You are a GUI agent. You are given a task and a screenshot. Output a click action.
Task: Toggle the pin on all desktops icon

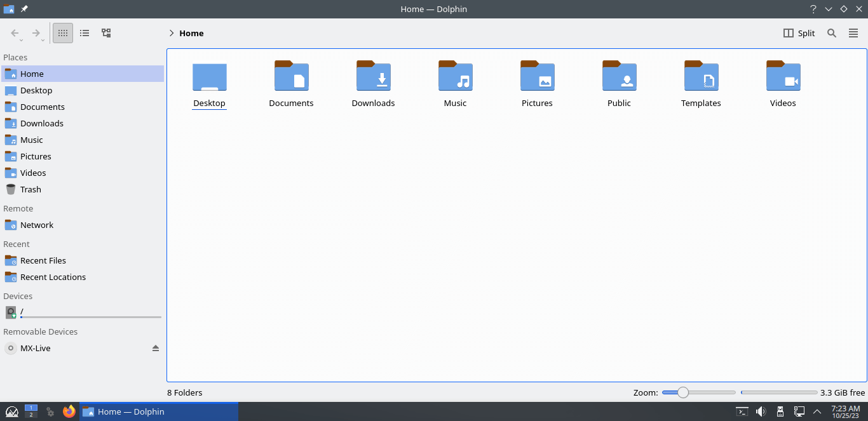pyautogui.click(x=24, y=9)
